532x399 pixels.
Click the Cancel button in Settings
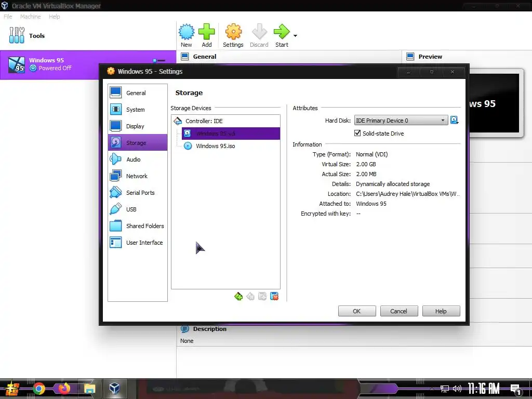point(399,311)
